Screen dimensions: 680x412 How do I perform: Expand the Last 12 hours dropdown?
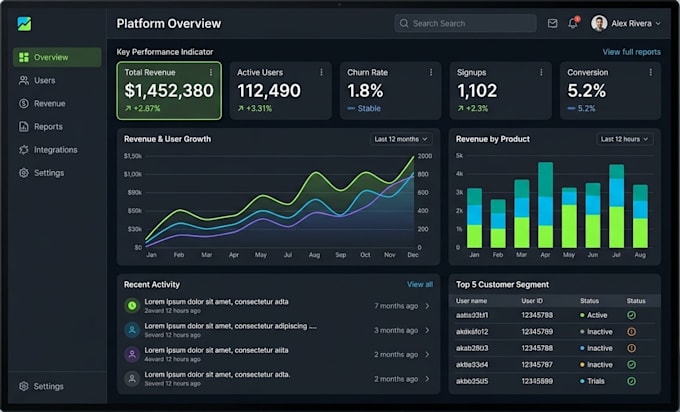[x=624, y=139]
